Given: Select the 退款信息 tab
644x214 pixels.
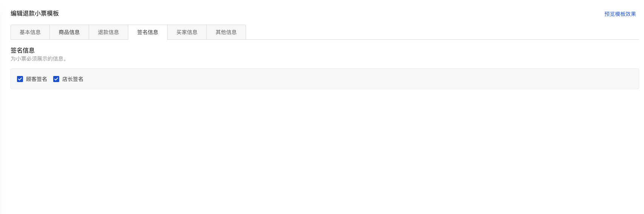Looking at the screenshot, I should (109, 32).
